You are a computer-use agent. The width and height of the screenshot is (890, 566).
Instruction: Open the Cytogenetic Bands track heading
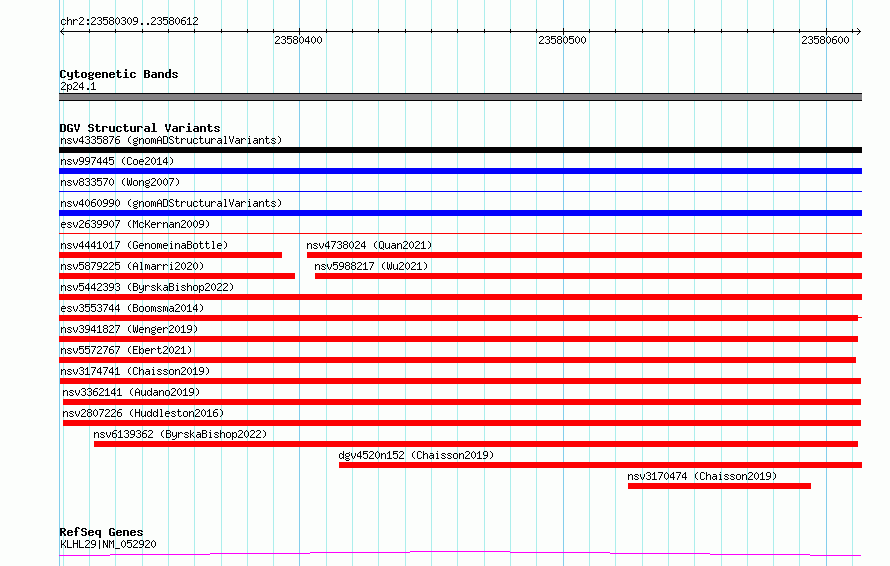pos(119,74)
